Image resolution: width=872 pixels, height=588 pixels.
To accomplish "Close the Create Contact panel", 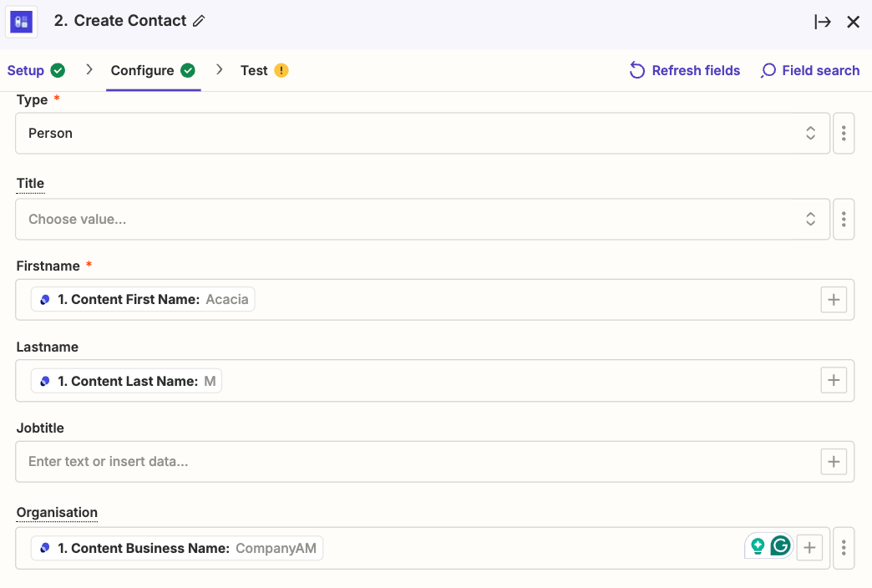I will (853, 22).
